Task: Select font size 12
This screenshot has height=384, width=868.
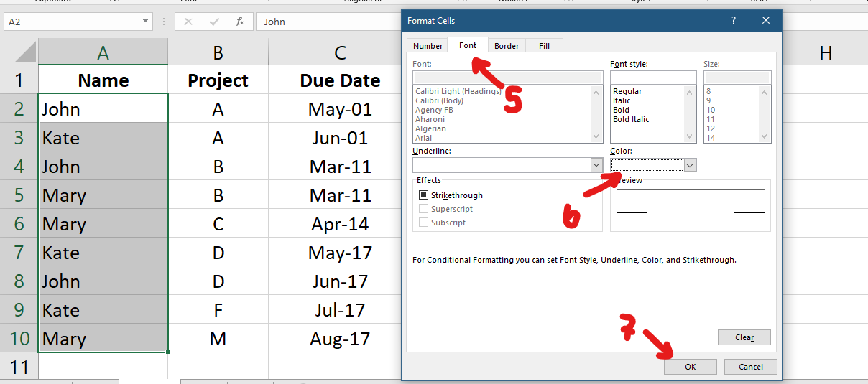Action: (x=711, y=128)
